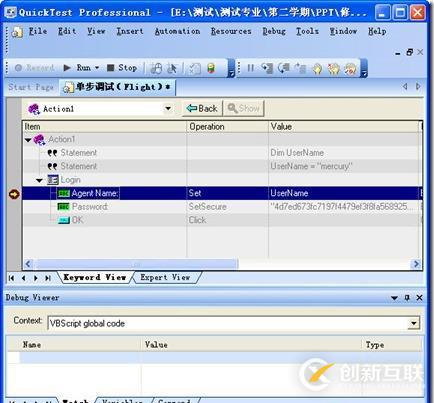Click horizontal scrollbar right arrow in grid
Viewport: 434px width, 403px height.
(416, 264)
